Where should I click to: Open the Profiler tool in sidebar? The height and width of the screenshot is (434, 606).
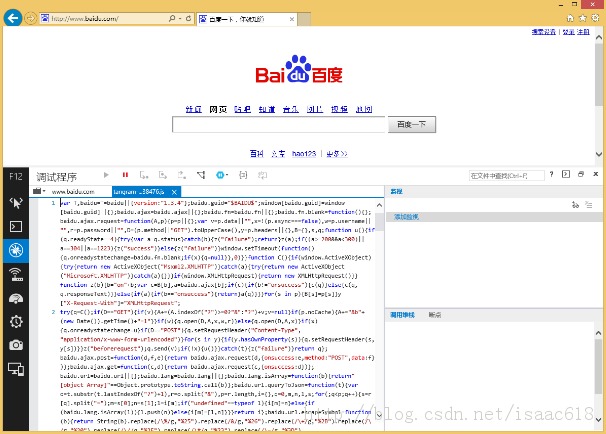click(x=16, y=322)
